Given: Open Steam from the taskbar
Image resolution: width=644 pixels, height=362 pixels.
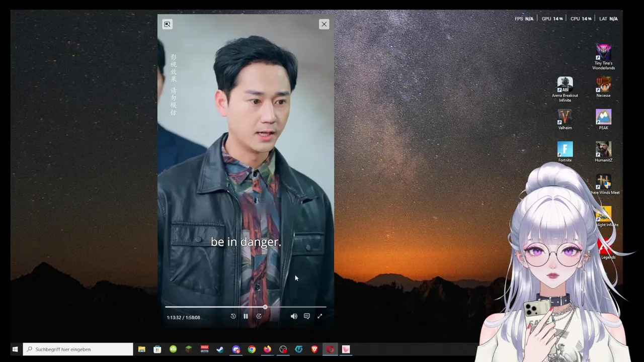Looking at the screenshot, I should [x=220, y=349].
